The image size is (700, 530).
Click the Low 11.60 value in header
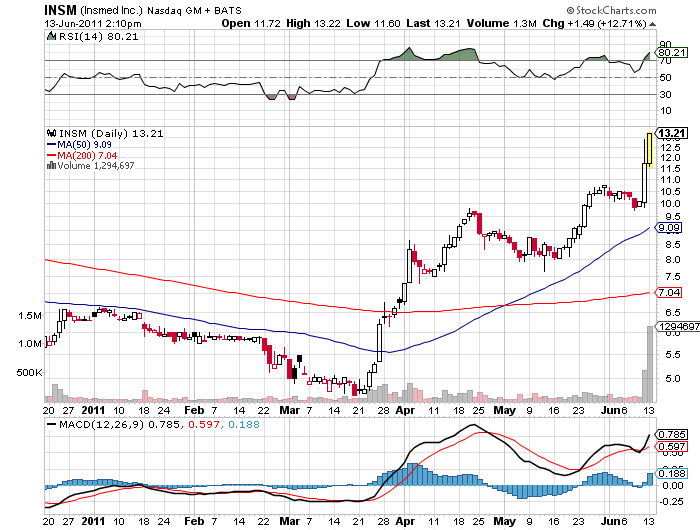click(x=373, y=23)
